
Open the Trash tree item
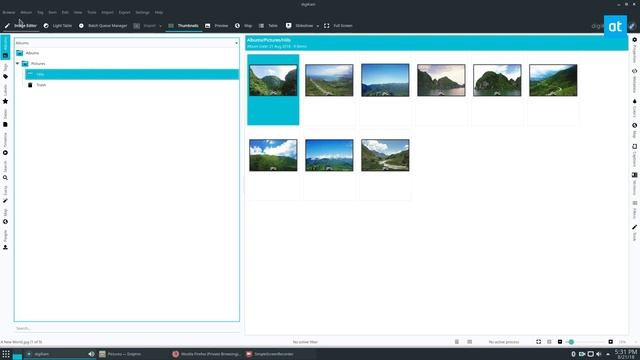click(41, 85)
